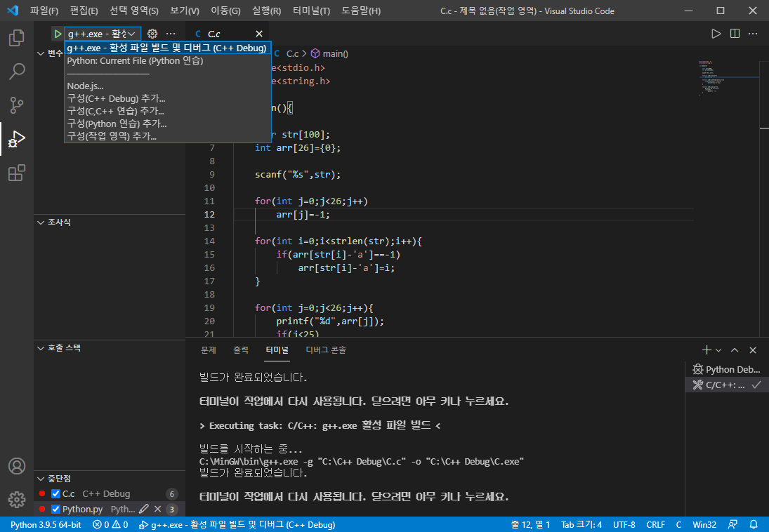Screen dimensions: 769x532
Task: Choose Node.js... in configuration list
Action: coord(167,86)
